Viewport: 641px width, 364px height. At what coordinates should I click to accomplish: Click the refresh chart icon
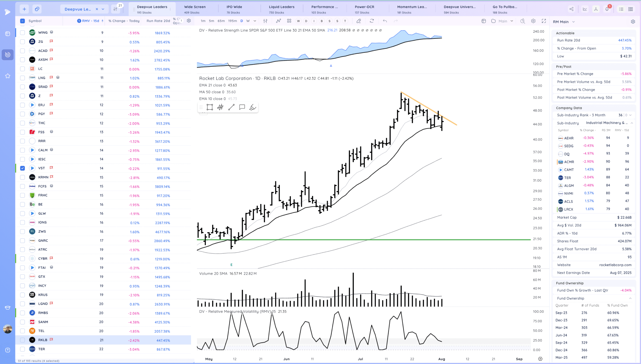click(372, 21)
